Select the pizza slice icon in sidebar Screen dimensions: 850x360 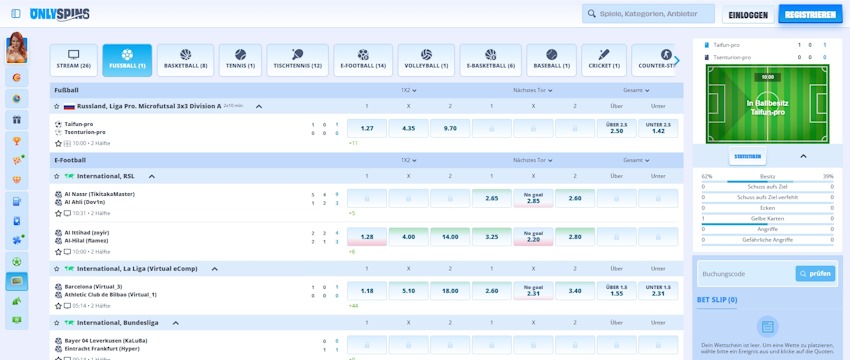17,160
